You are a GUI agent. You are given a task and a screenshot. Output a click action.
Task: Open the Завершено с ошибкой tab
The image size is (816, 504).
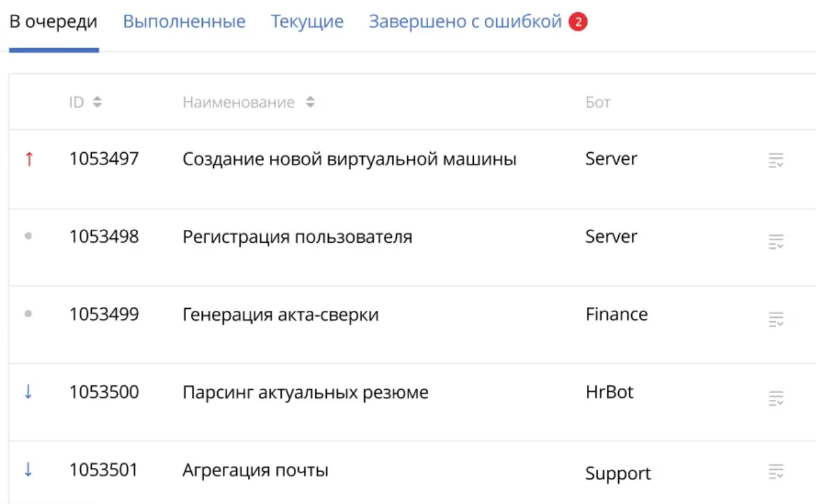(465, 22)
